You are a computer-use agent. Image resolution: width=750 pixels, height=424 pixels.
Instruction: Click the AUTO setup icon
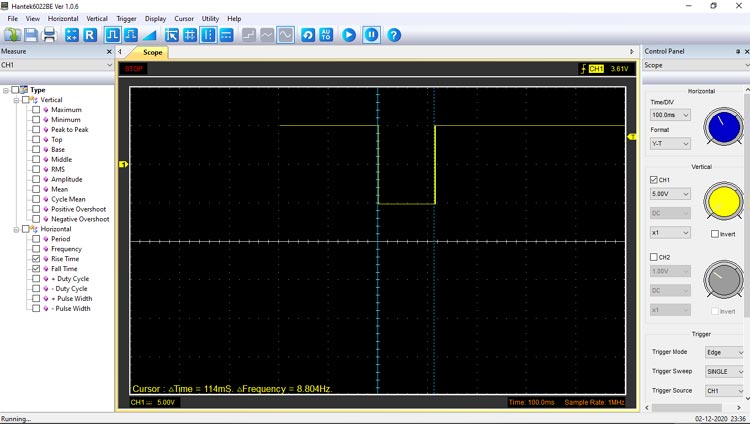point(326,35)
